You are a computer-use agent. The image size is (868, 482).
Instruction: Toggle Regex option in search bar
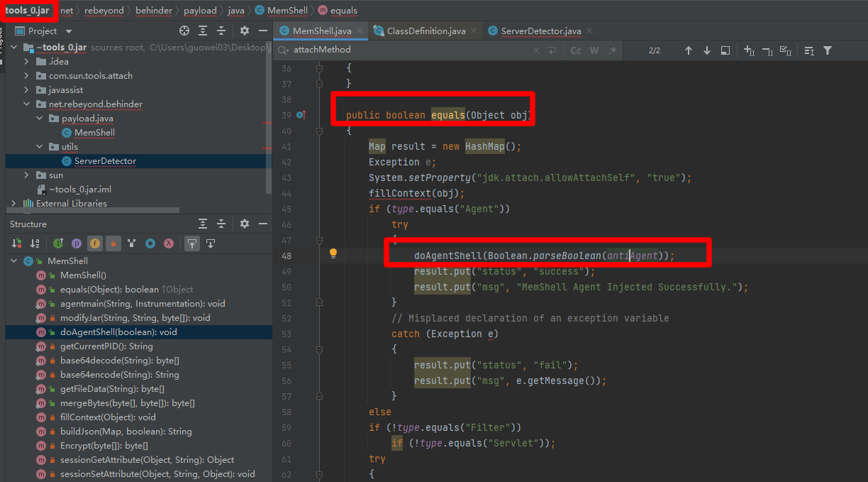(613, 50)
